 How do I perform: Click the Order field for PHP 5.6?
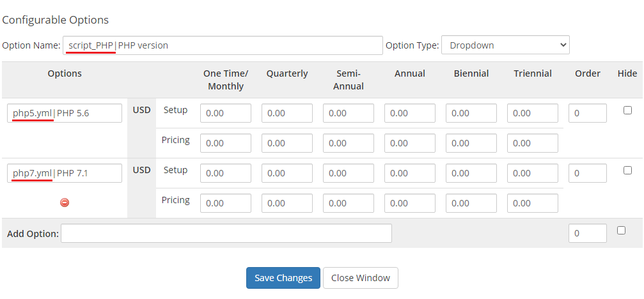pyautogui.click(x=587, y=113)
